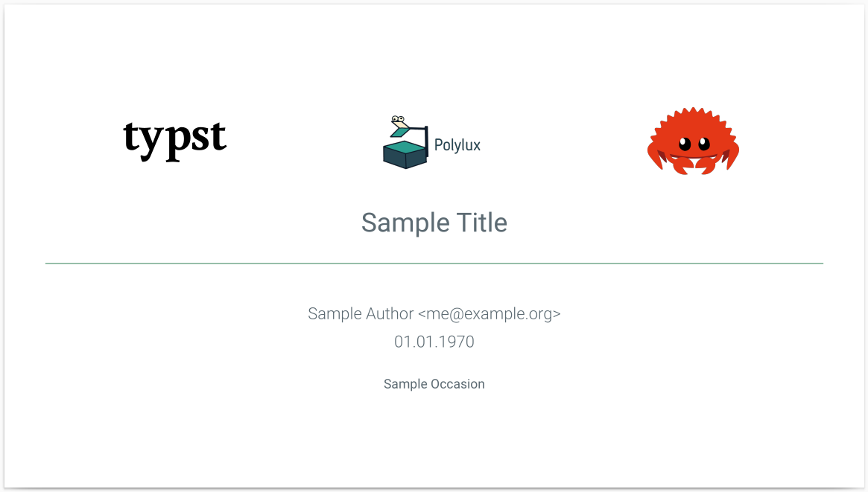868x492 pixels.
Task: Click the Ferris crab's right eye
Action: click(704, 143)
